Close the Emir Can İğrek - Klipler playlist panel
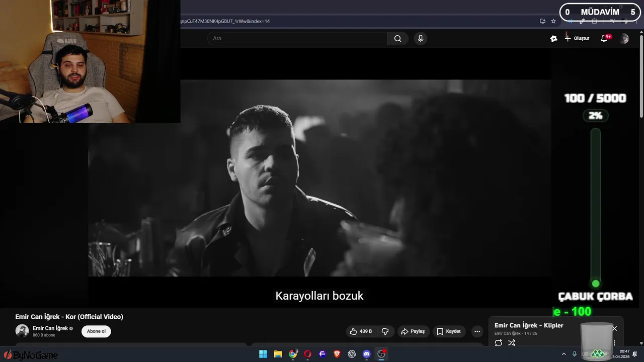This screenshot has width=644, height=362. click(614, 328)
